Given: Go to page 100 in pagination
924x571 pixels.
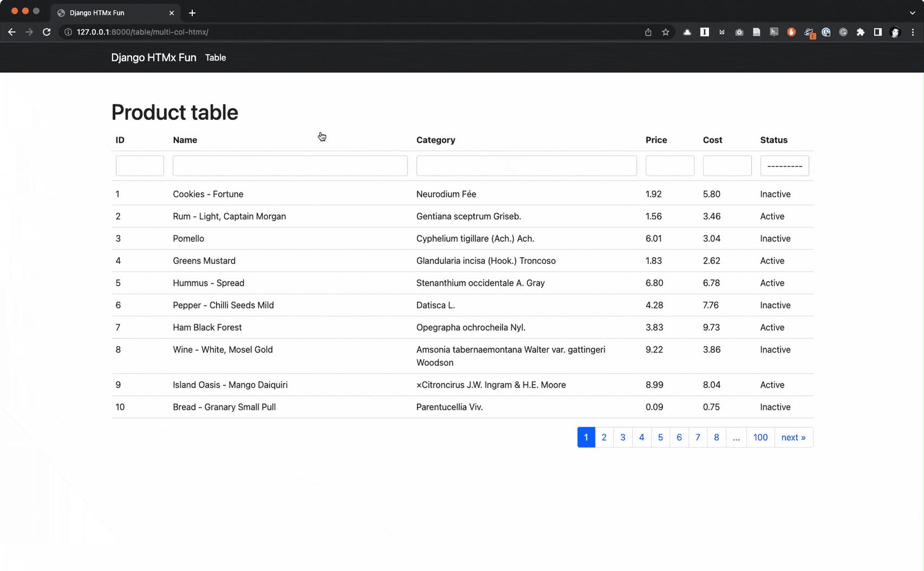Looking at the screenshot, I should click(x=760, y=437).
